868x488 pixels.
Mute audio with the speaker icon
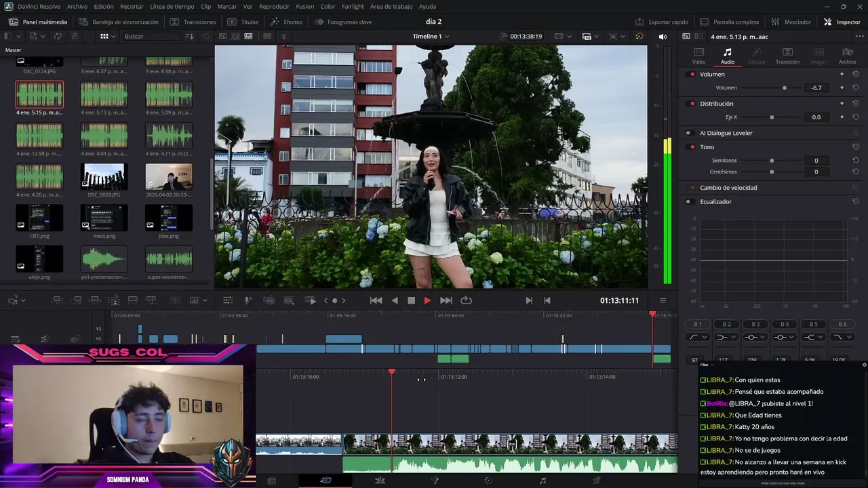pyautogui.click(x=663, y=36)
